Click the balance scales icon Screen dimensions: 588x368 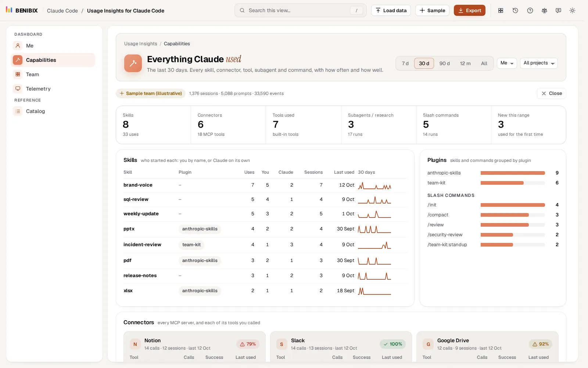(x=544, y=11)
